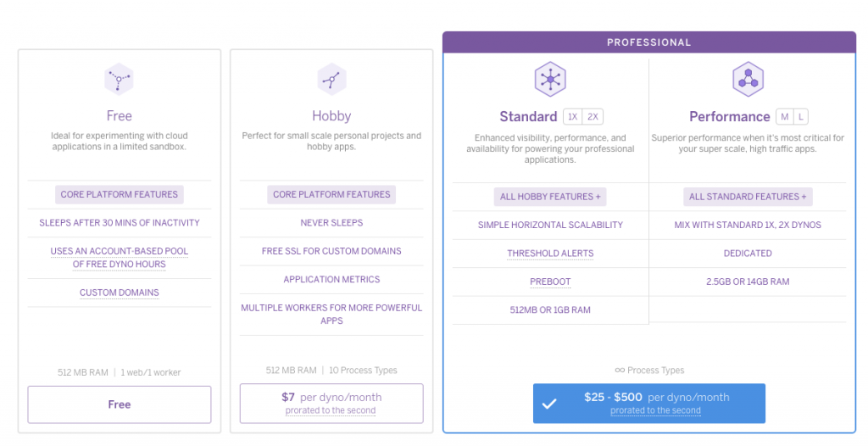Viewport: 868px width, 446px height.
Task: Click the Performance plan hexagon icon
Action: 748,80
